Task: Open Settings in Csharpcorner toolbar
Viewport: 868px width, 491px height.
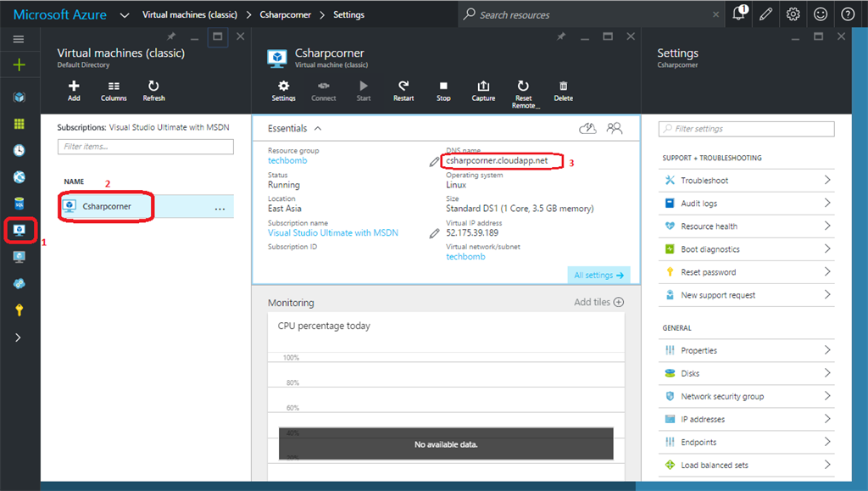Action: point(283,91)
